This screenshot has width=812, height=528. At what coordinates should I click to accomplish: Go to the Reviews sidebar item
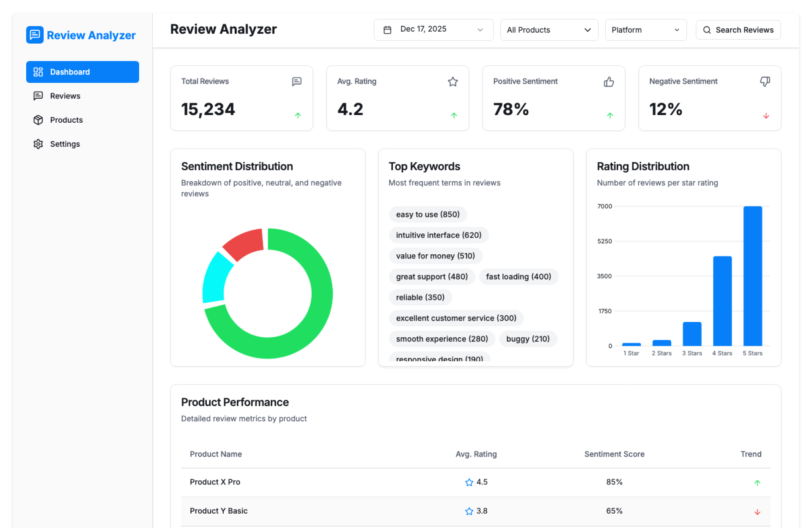pyautogui.click(x=65, y=96)
